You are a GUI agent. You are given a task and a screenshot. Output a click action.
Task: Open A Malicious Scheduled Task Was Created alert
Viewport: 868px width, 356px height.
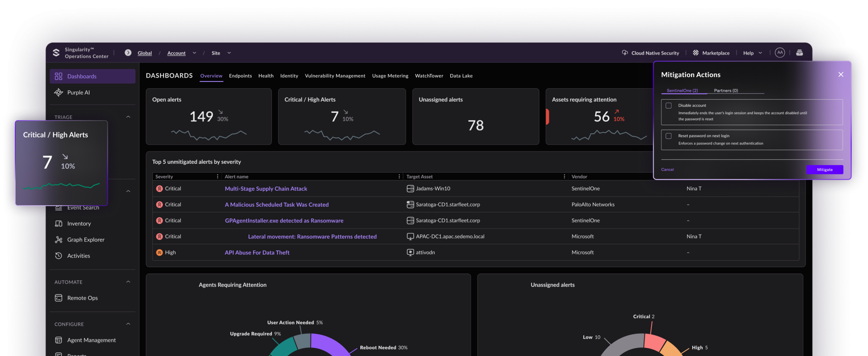(x=276, y=204)
